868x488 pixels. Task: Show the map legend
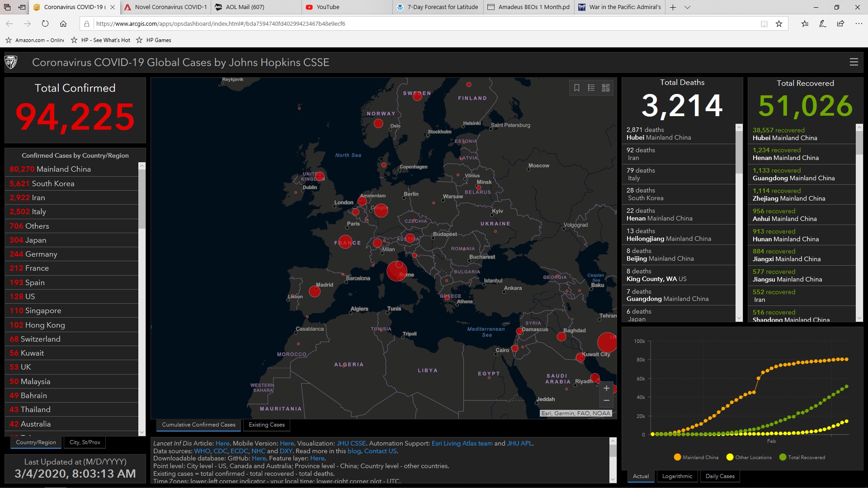pyautogui.click(x=591, y=88)
